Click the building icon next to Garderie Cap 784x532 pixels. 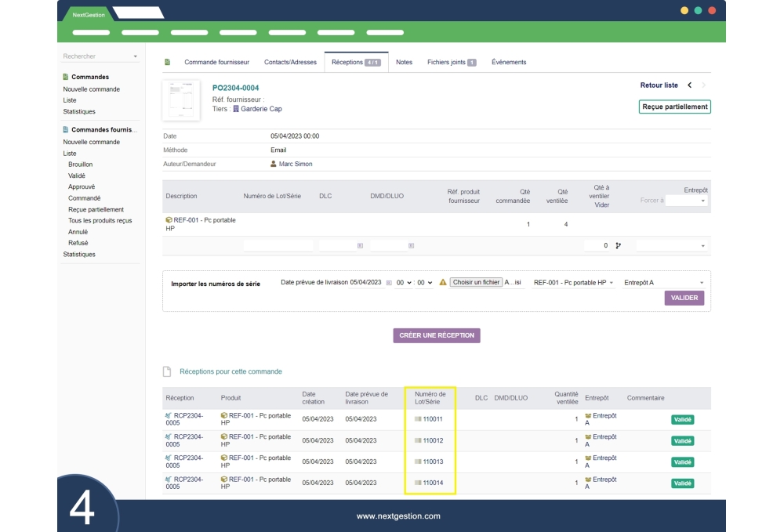(x=236, y=109)
